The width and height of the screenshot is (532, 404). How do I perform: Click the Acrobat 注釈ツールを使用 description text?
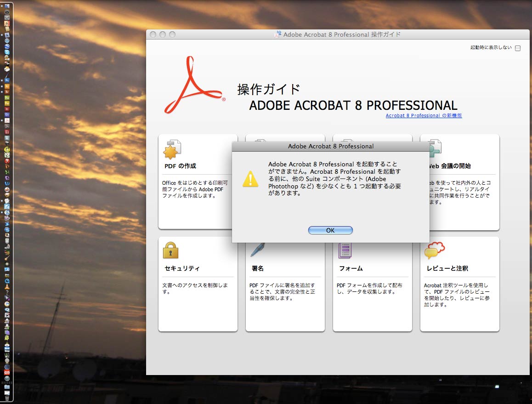[457, 295]
